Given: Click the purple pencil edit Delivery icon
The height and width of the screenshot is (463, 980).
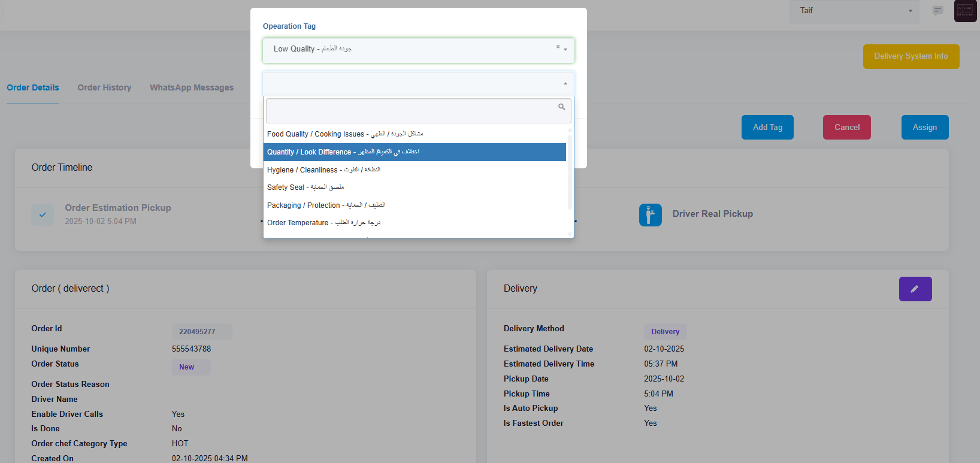Looking at the screenshot, I should pos(915,289).
